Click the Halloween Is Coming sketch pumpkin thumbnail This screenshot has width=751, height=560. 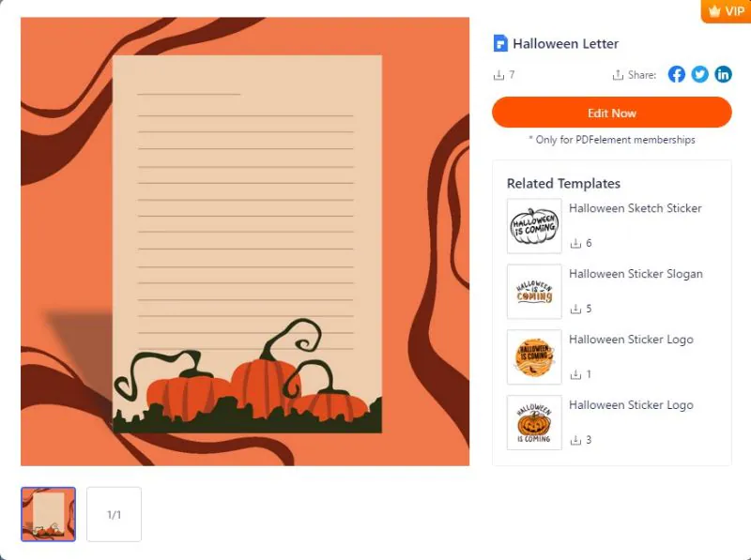pyautogui.click(x=534, y=226)
